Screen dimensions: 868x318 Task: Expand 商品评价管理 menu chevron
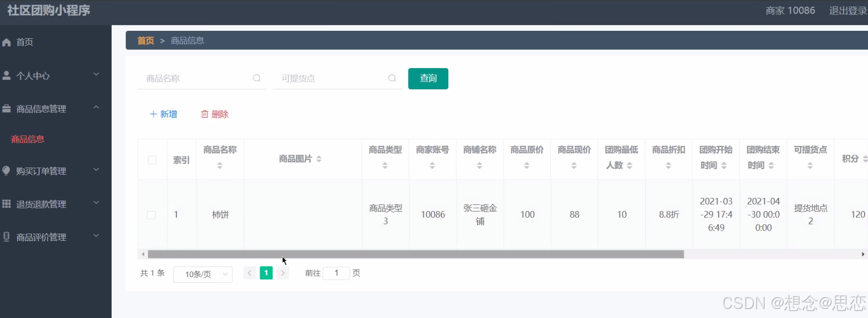pyautogui.click(x=96, y=236)
